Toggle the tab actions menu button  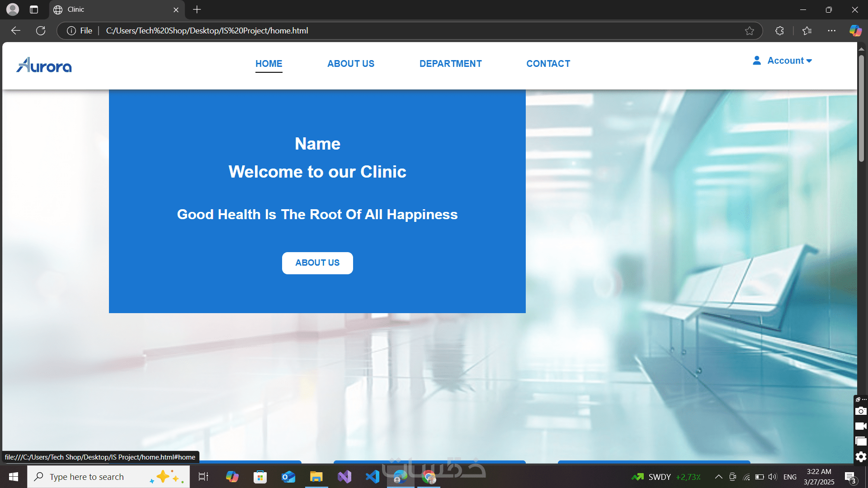34,9
